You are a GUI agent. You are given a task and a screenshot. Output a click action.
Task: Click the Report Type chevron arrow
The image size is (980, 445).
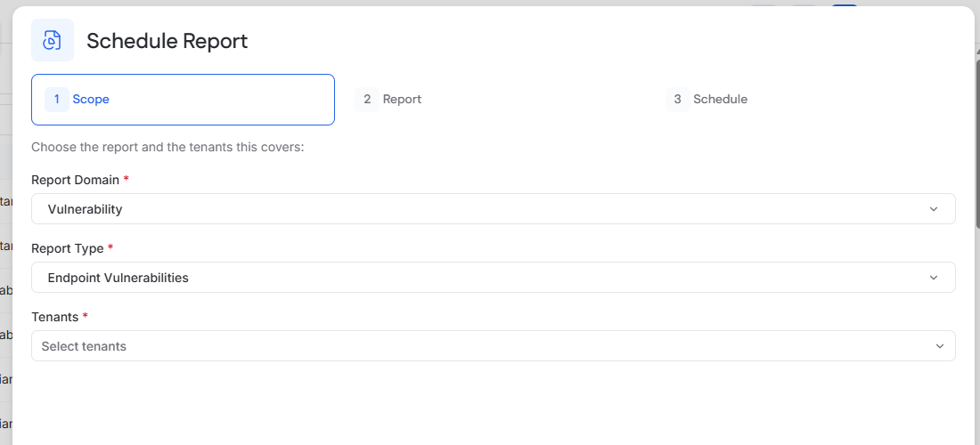pos(934,278)
